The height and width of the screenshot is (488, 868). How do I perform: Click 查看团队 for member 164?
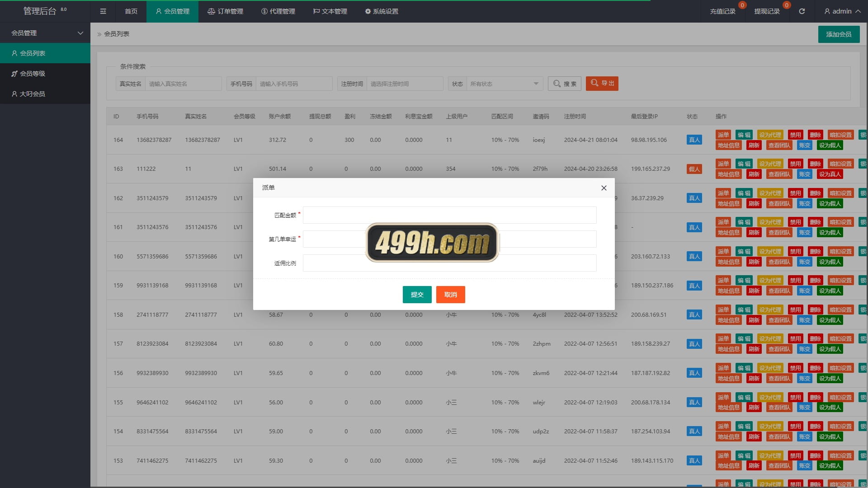pos(779,145)
